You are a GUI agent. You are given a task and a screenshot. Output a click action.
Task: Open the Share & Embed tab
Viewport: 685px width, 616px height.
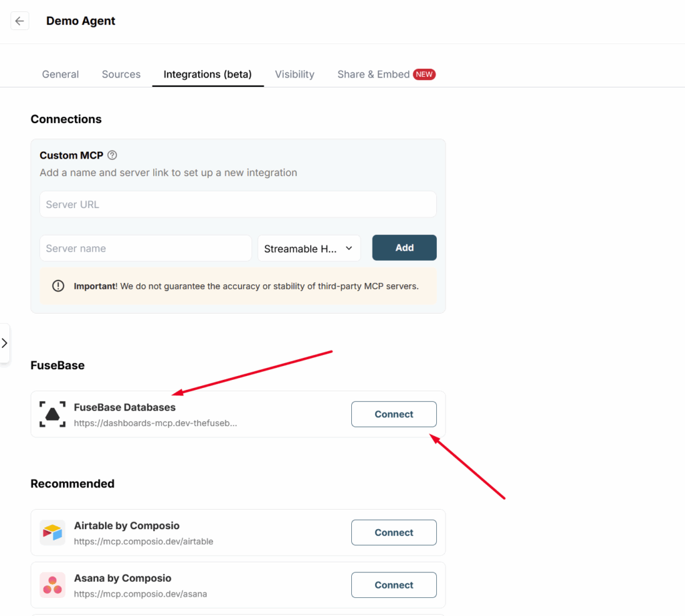click(x=373, y=74)
